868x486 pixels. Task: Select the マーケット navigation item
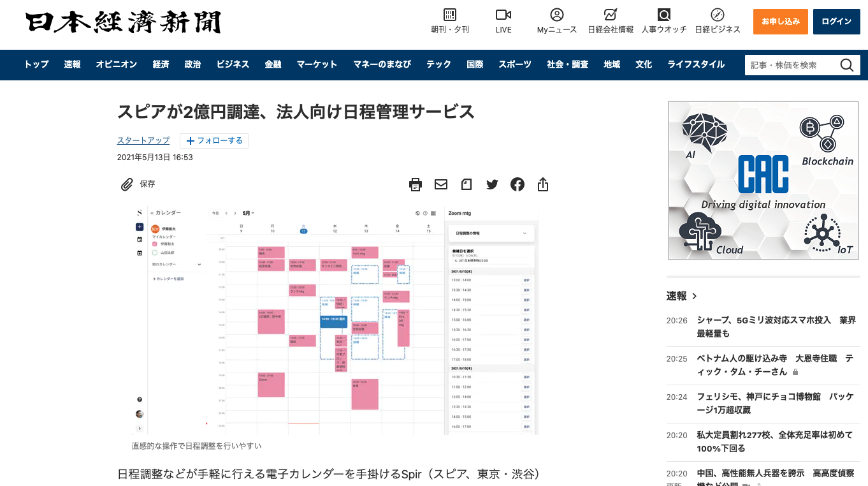(x=317, y=64)
